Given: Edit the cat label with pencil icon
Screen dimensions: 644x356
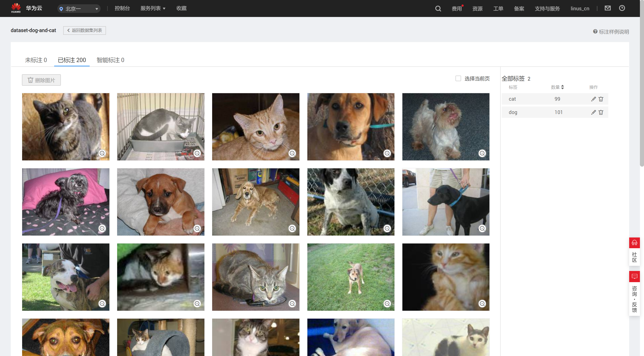Looking at the screenshot, I should click(593, 99).
